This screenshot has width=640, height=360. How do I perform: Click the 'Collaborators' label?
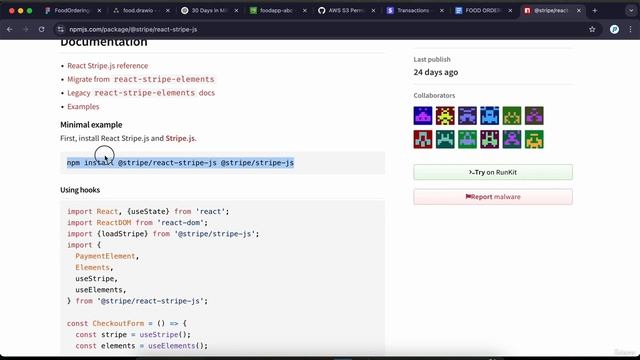pos(434,96)
